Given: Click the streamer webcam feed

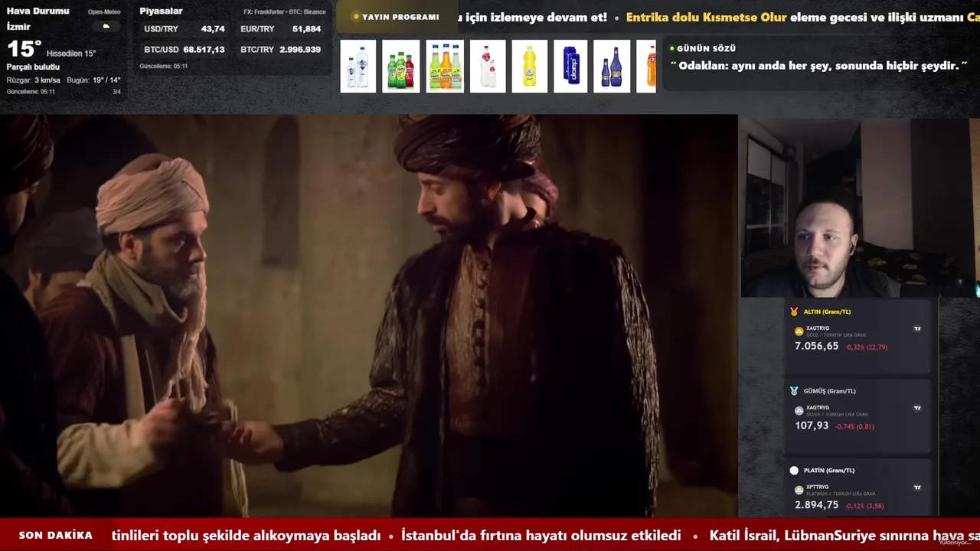Looking at the screenshot, I should 859,208.
